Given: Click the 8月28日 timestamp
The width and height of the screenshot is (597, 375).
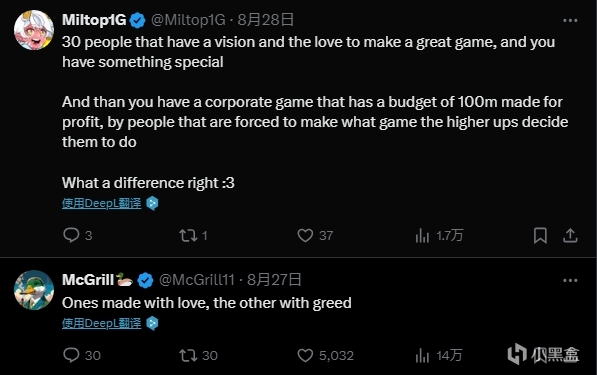Looking at the screenshot, I should (265, 20).
